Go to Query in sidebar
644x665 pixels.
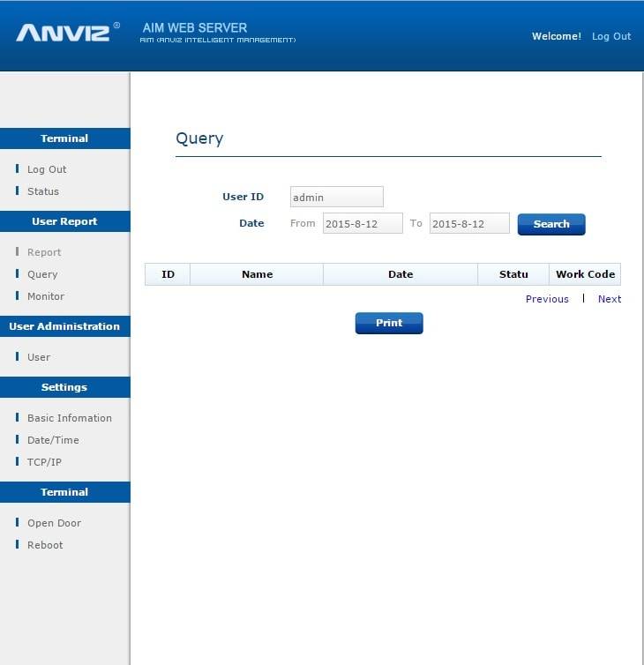tap(42, 274)
